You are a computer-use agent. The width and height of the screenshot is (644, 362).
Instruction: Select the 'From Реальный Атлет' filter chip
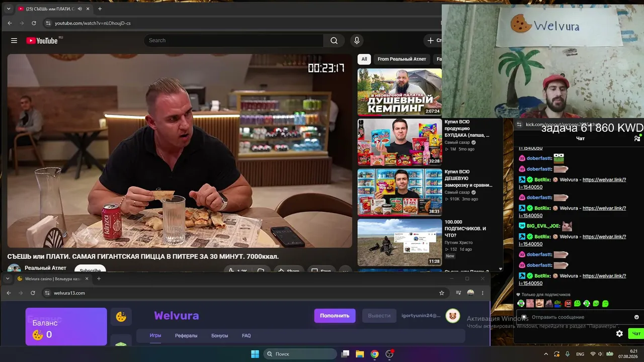click(402, 59)
